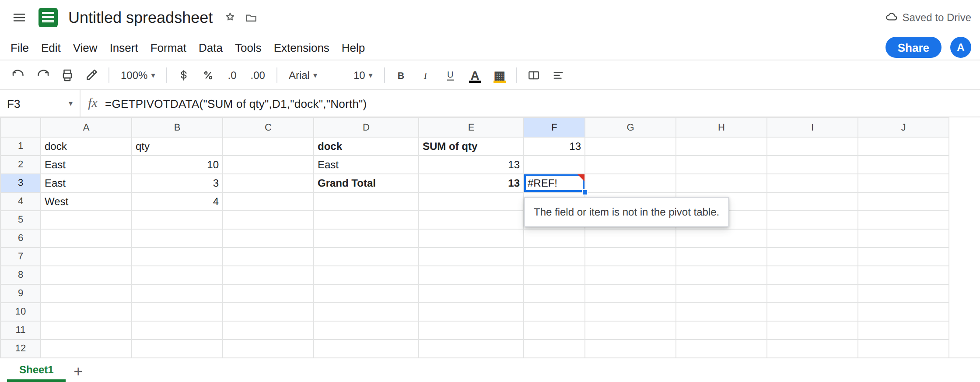The width and height of the screenshot is (980, 382).
Task: Open the Insert menu
Action: (124, 48)
